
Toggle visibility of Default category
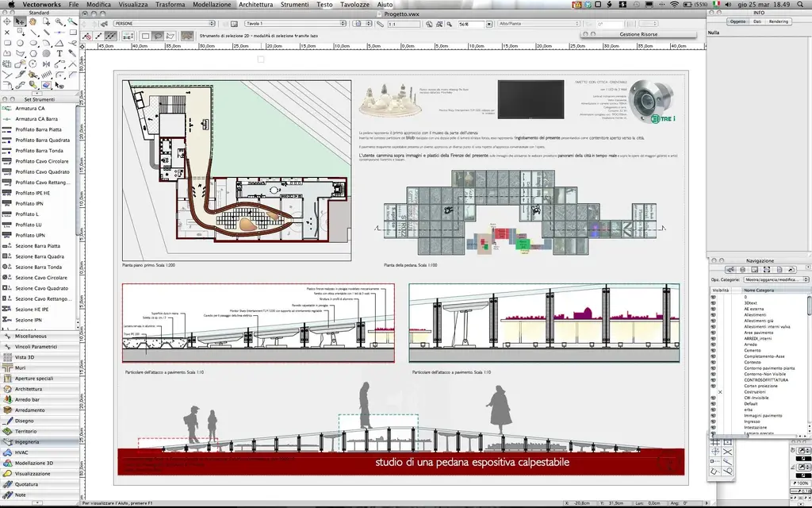click(x=713, y=404)
